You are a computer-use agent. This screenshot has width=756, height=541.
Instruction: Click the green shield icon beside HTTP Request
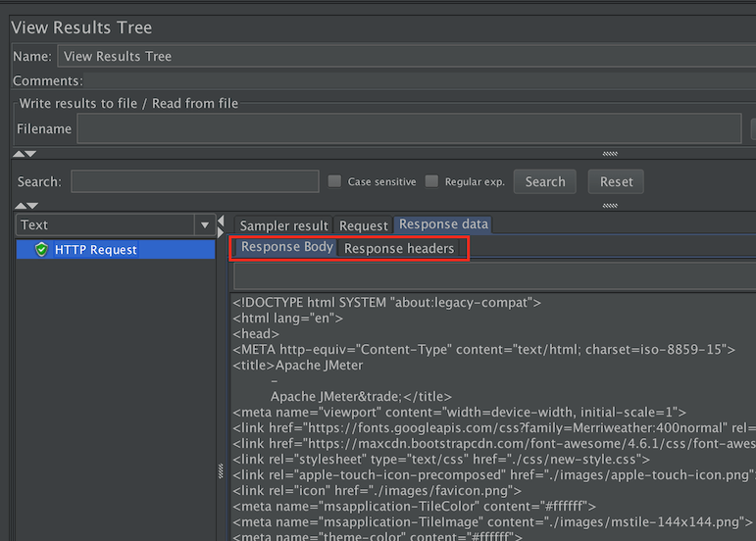pyautogui.click(x=41, y=250)
